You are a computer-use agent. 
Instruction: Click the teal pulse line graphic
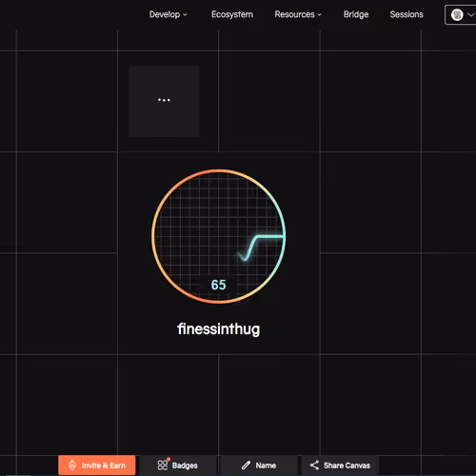click(x=260, y=248)
